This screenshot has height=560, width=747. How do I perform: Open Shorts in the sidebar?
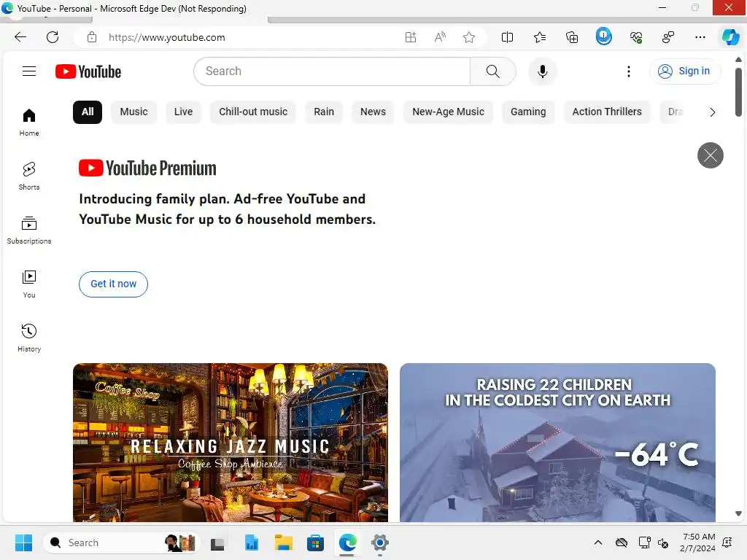point(29,176)
